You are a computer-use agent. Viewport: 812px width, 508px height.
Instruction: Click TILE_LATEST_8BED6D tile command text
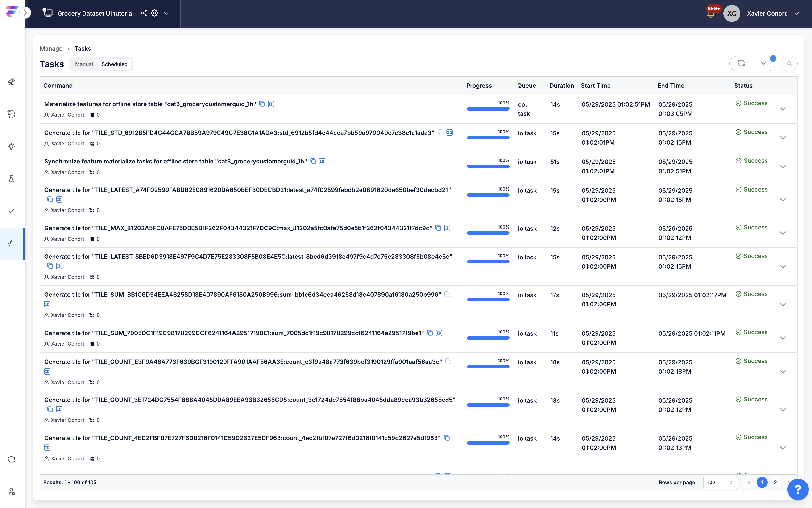(x=248, y=257)
